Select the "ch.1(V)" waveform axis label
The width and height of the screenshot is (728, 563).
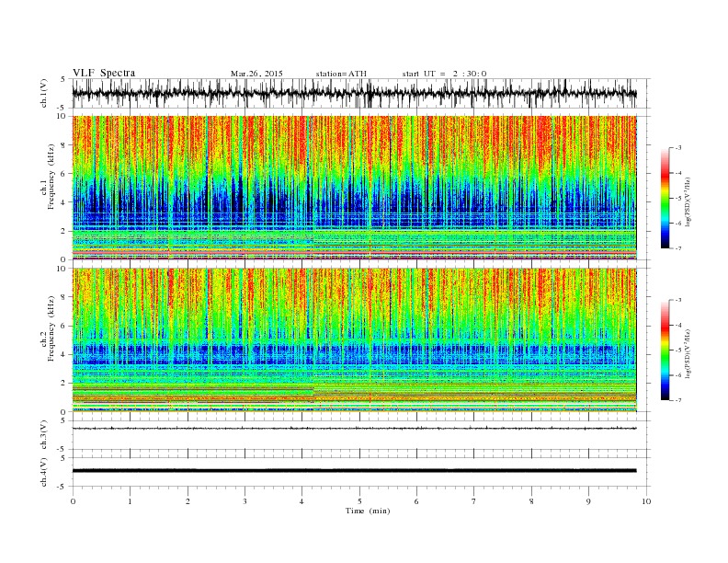click(43, 93)
